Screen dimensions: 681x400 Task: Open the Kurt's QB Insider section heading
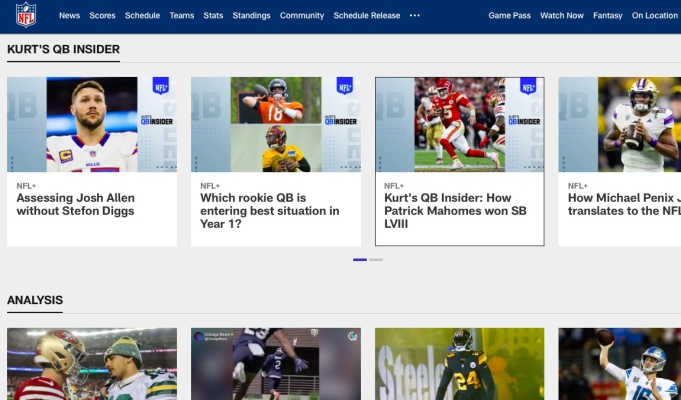point(63,49)
